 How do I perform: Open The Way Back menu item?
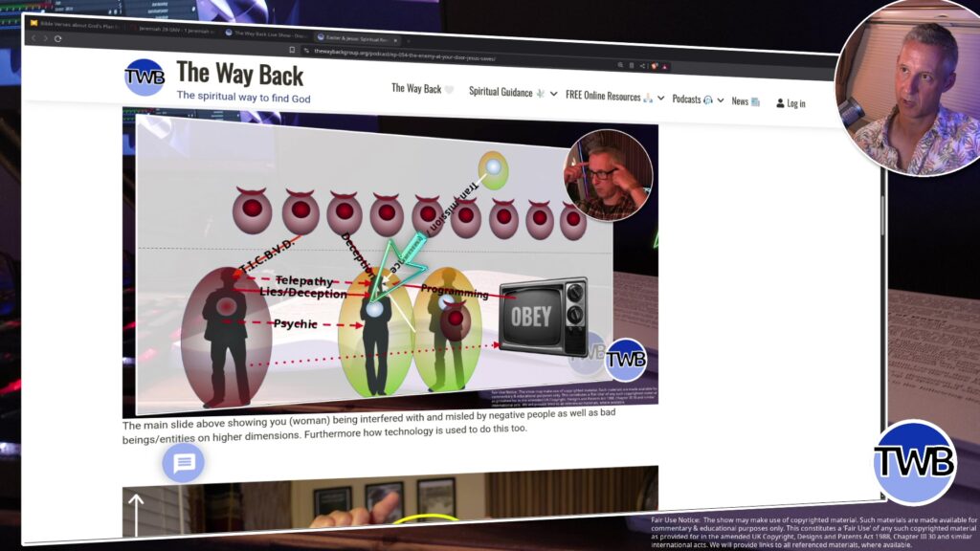point(422,89)
